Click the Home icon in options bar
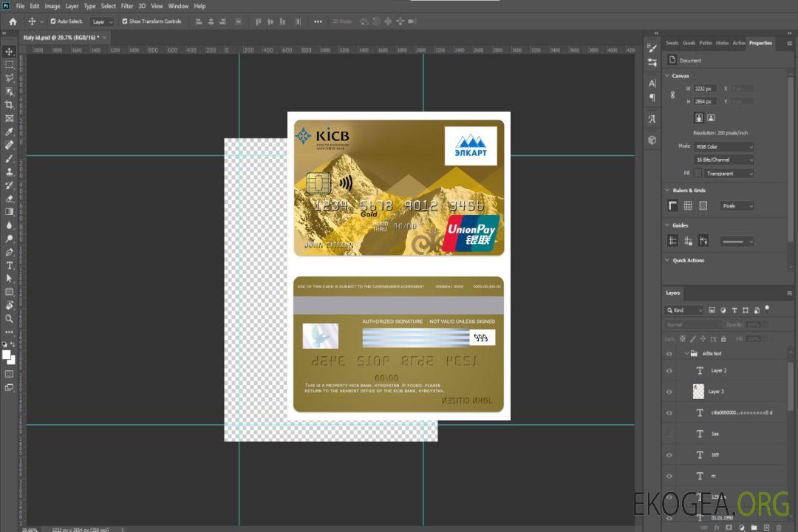The width and height of the screenshot is (798, 532). click(13, 21)
